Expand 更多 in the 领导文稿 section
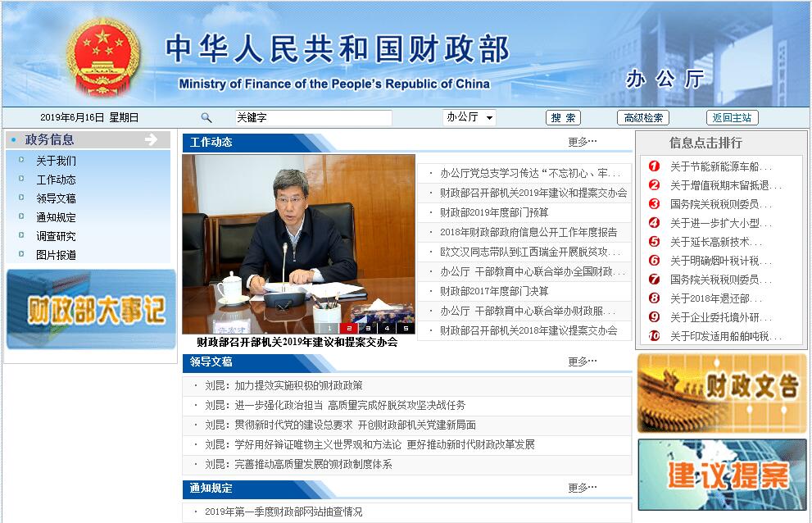The width and height of the screenshot is (812, 523). pos(583,362)
